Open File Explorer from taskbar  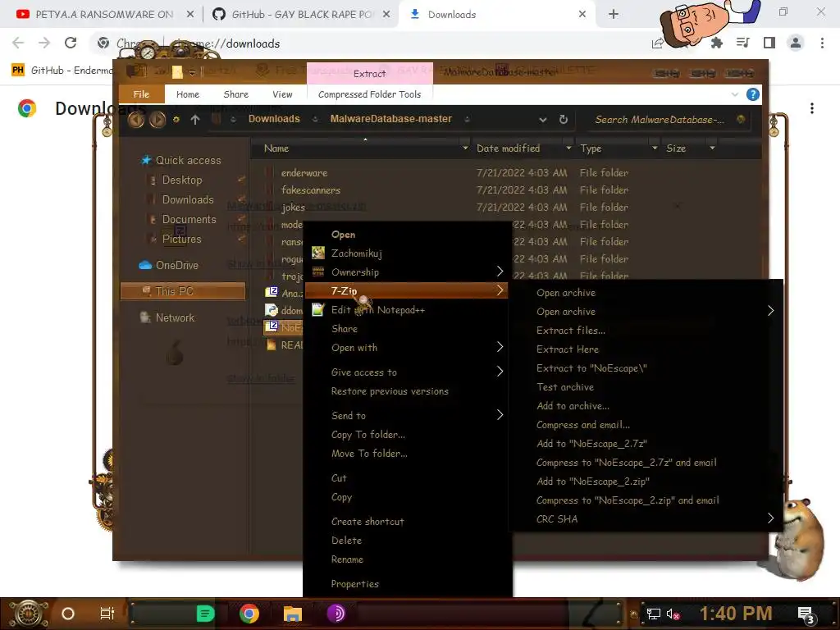(293, 614)
